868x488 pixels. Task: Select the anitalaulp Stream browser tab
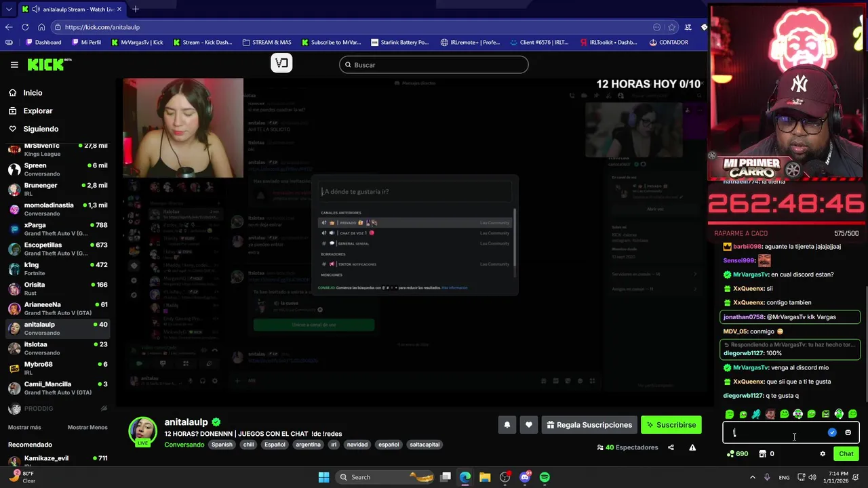point(71,9)
